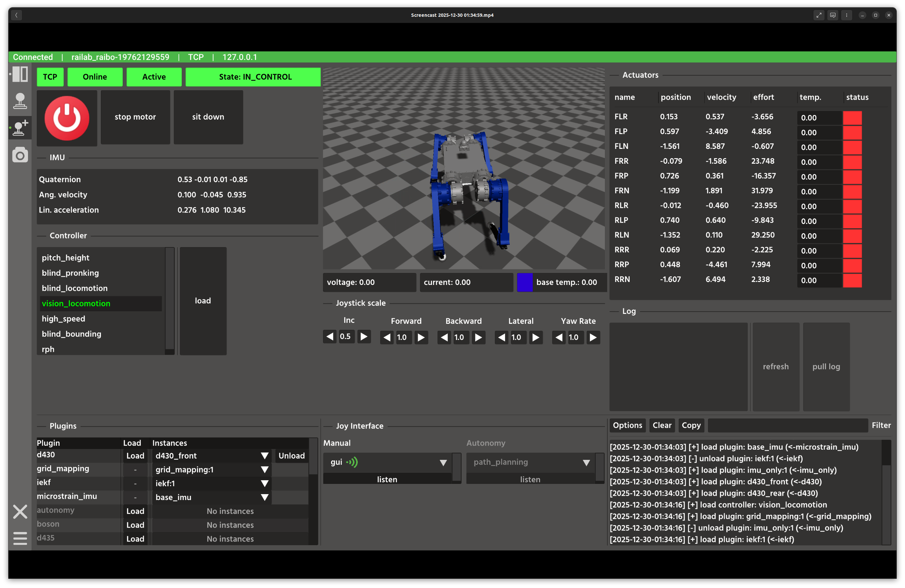The image size is (905, 588).
Task: Open the gui manual joy dropdown
Action: [443, 462]
